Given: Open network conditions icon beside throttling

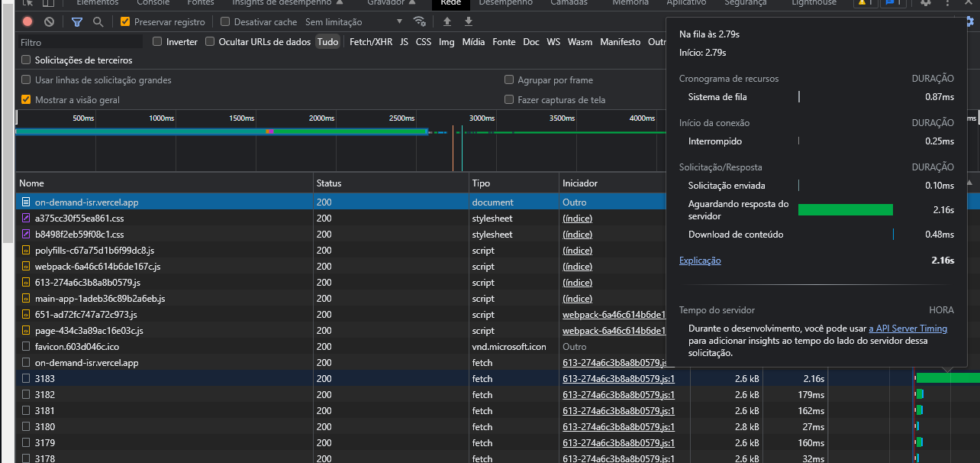Looking at the screenshot, I should pos(420,22).
